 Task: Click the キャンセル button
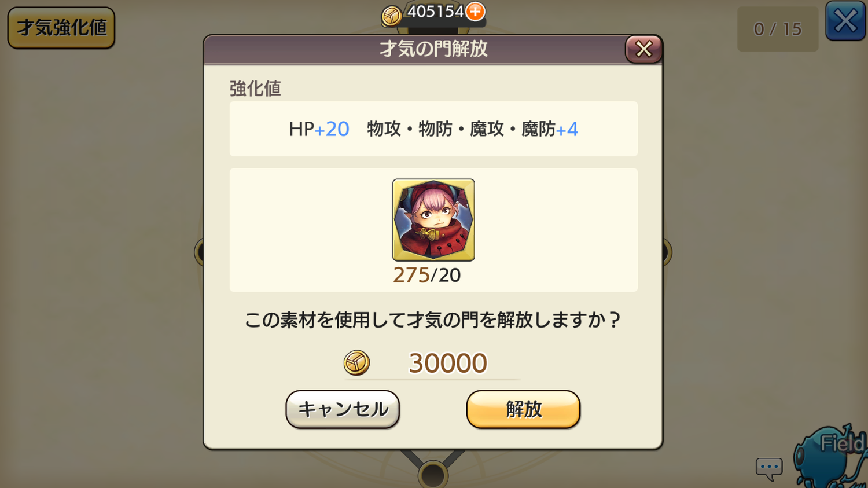[343, 409]
